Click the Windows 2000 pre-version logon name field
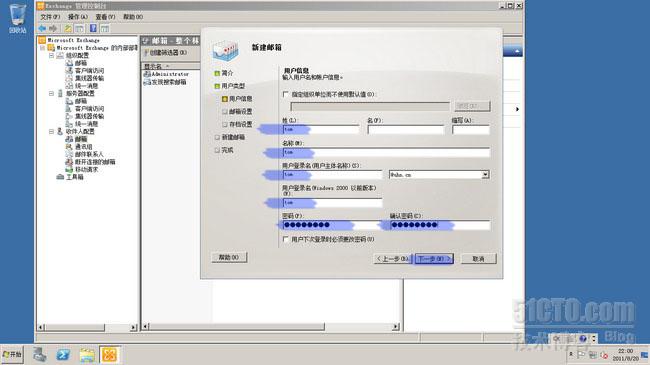The height and width of the screenshot is (365, 650). point(332,202)
